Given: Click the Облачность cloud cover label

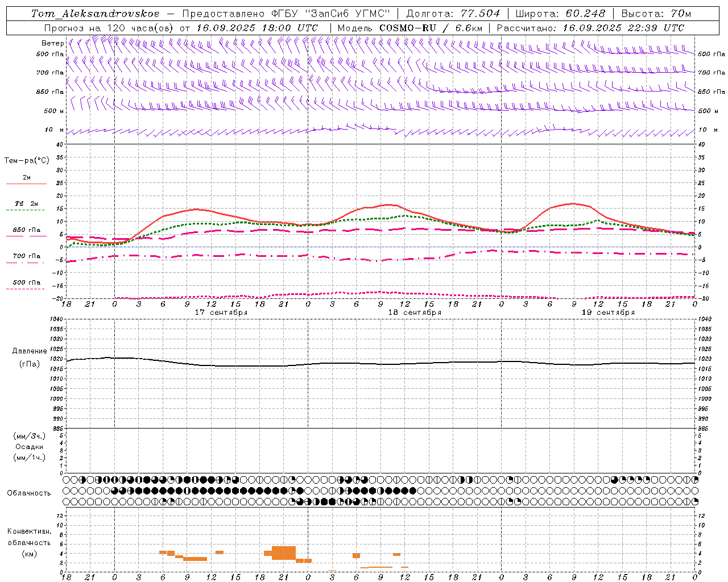Looking at the screenshot, I should [x=29, y=493].
